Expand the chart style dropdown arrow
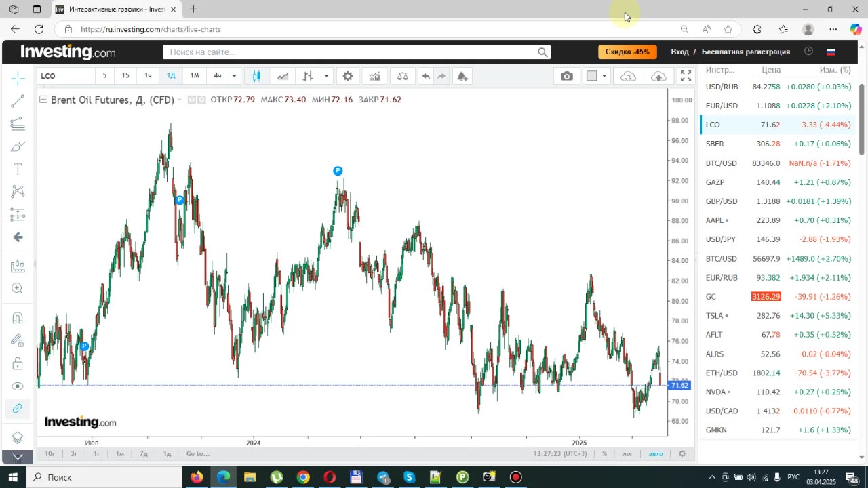868x488 pixels. (326, 76)
